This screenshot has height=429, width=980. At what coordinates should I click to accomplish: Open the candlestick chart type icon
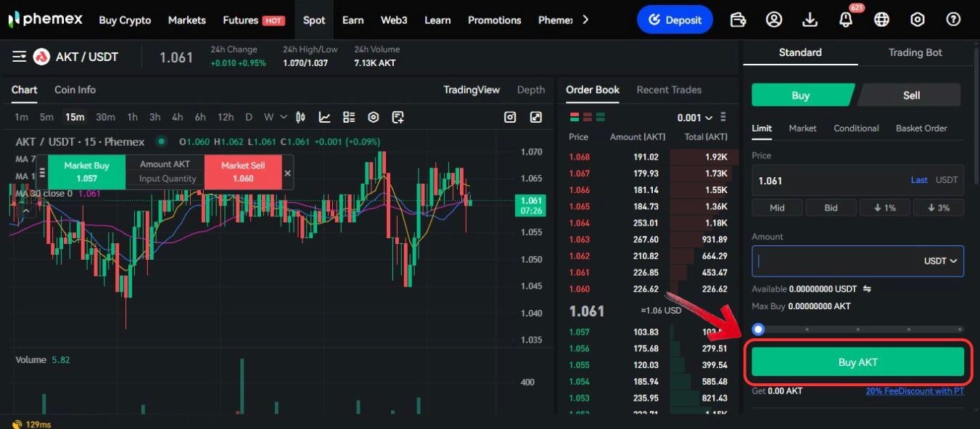click(x=300, y=117)
